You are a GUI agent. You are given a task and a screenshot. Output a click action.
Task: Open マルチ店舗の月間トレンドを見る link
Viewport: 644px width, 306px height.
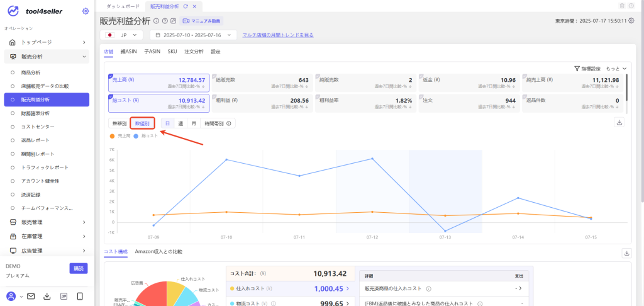278,35
